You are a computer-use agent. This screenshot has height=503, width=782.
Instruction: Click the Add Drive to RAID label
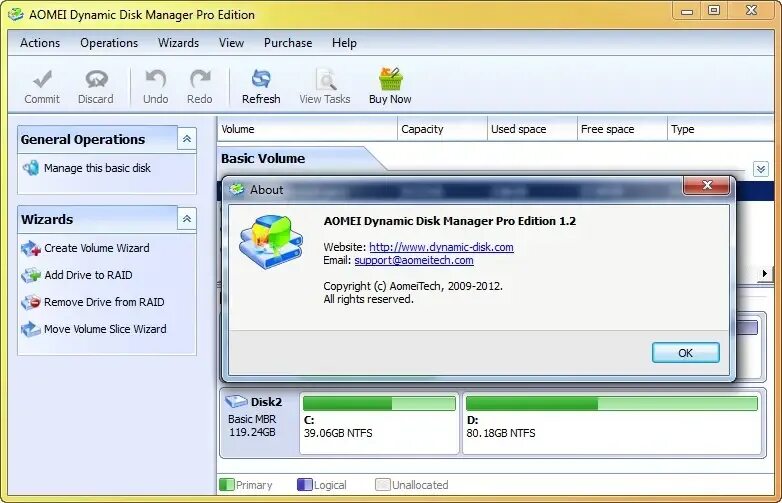coord(88,275)
